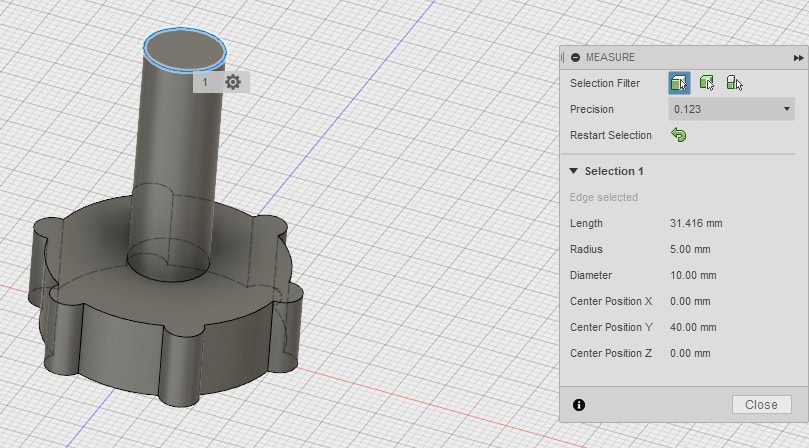This screenshot has width=809, height=448.
Task: Click the selection tag labeled 1
Action: 205,82
